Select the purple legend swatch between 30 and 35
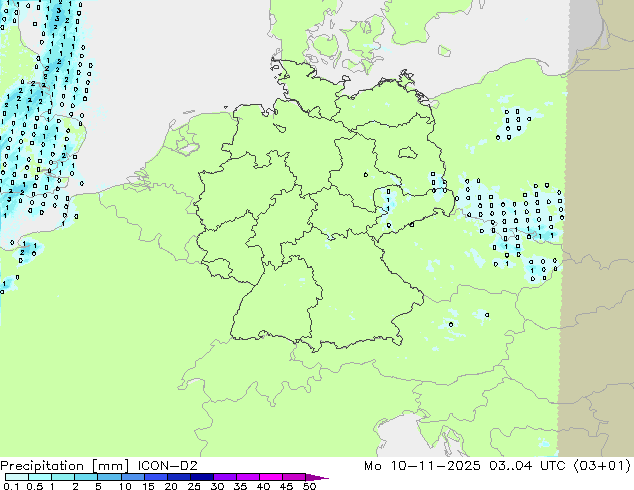Image resolution: width=634 pixels, height=490 pixels. pyautogui.click(x=225, y=477)
